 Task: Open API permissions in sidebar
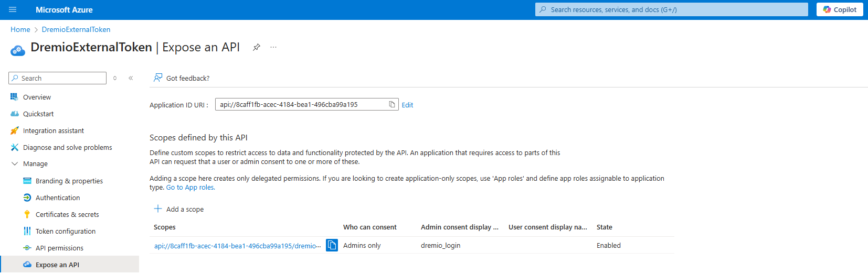(59, 248)
